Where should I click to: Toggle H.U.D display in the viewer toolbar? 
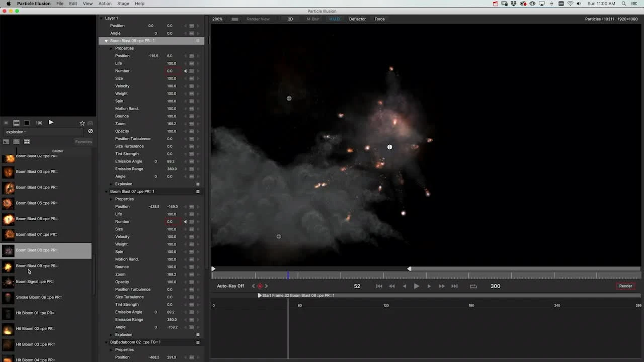coord(334,19)
